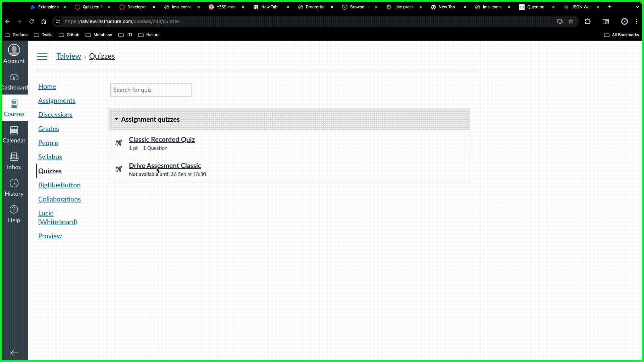
Task: Open the browser Extensions puzzle icon
Action: pos(588,21)
